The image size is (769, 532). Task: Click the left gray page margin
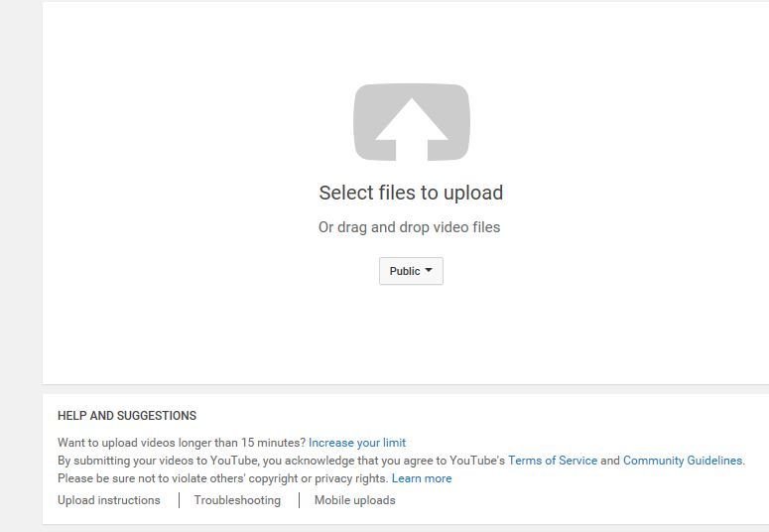21,266
